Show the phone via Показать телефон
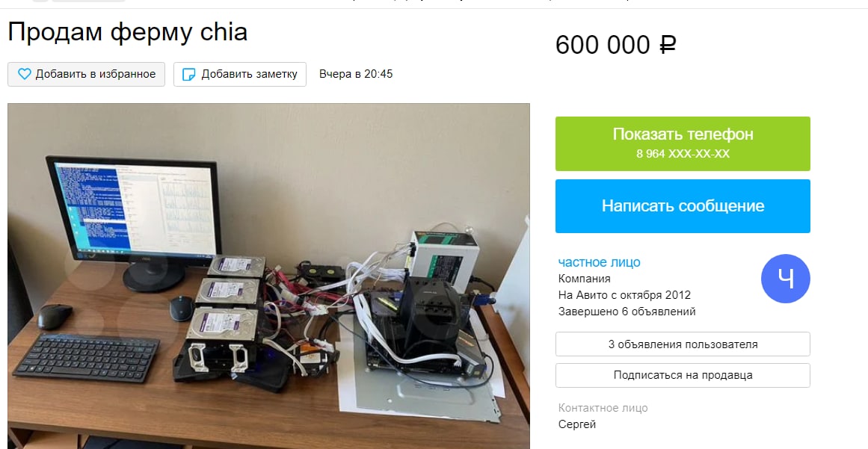 [683, 143]
